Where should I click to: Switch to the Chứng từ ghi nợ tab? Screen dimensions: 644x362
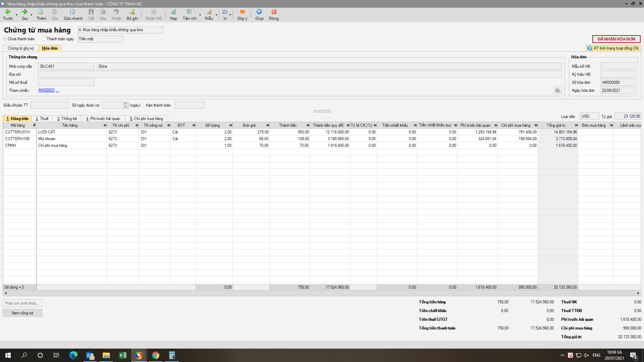20,48
